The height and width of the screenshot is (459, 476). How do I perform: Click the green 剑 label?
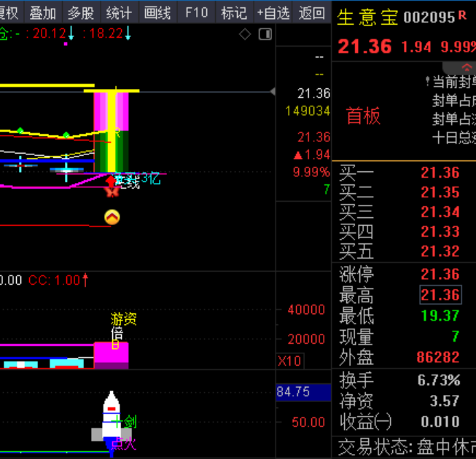tap(130, 422)
